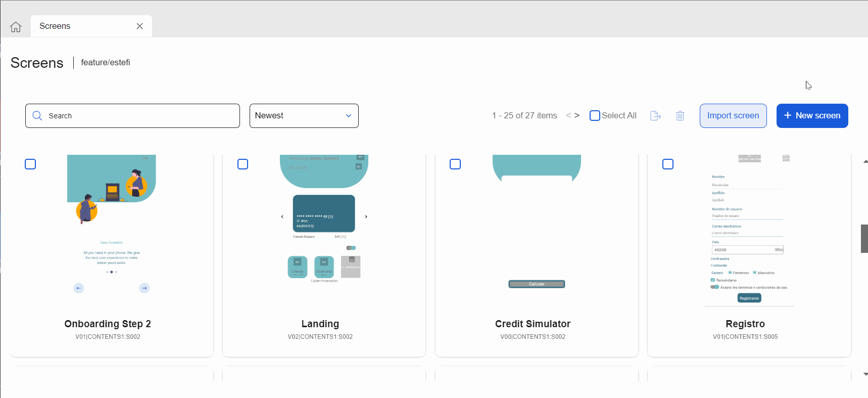Open the Newest sort dropdown
868x398 pixels.
304,116
